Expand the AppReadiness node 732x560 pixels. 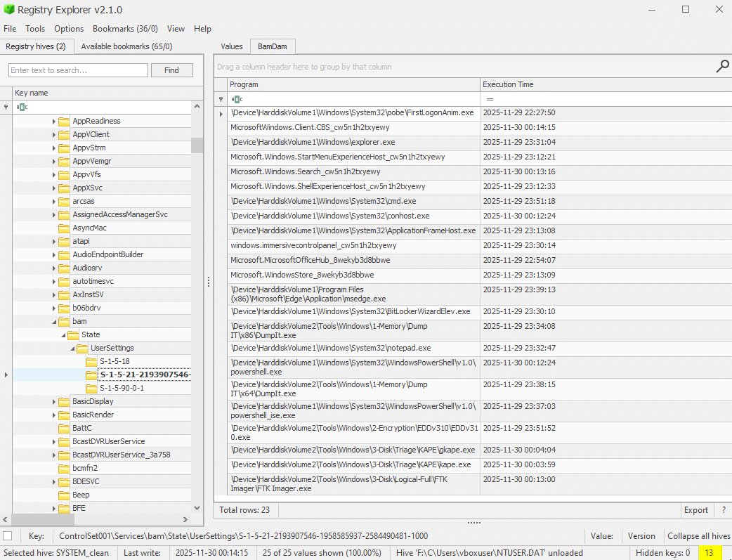pyautogui.click(x=53, y=120)
